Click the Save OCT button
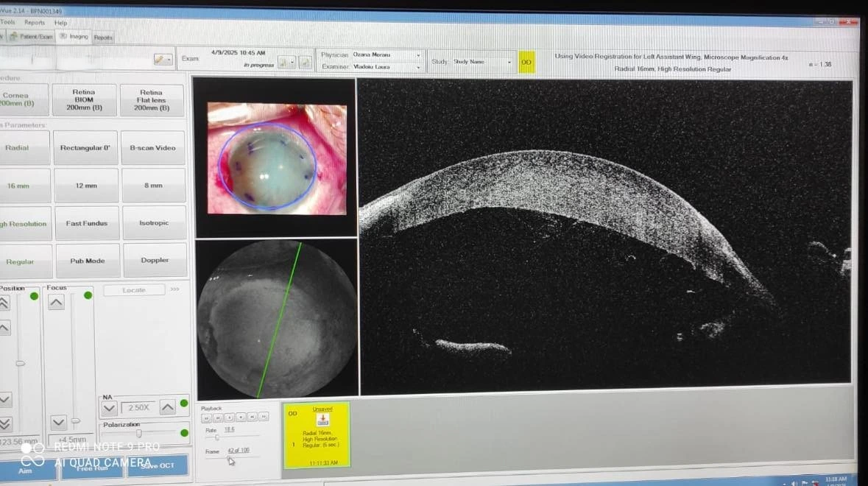 click(x=158, y=465)
